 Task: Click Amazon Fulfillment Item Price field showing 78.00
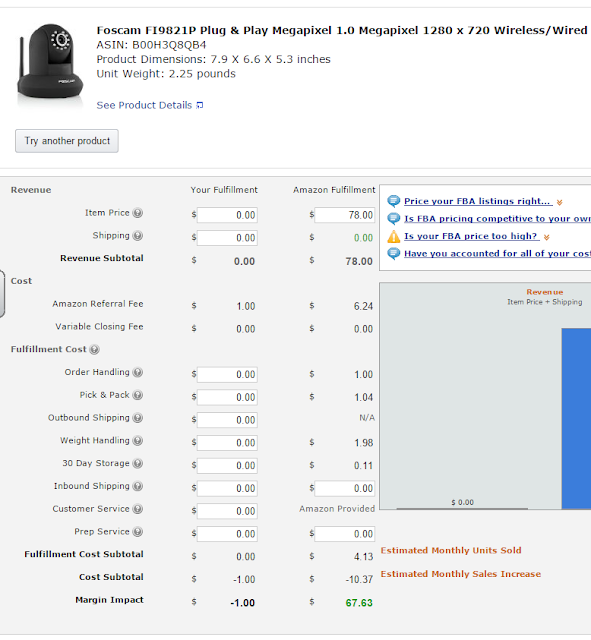[x=345, y=215]
